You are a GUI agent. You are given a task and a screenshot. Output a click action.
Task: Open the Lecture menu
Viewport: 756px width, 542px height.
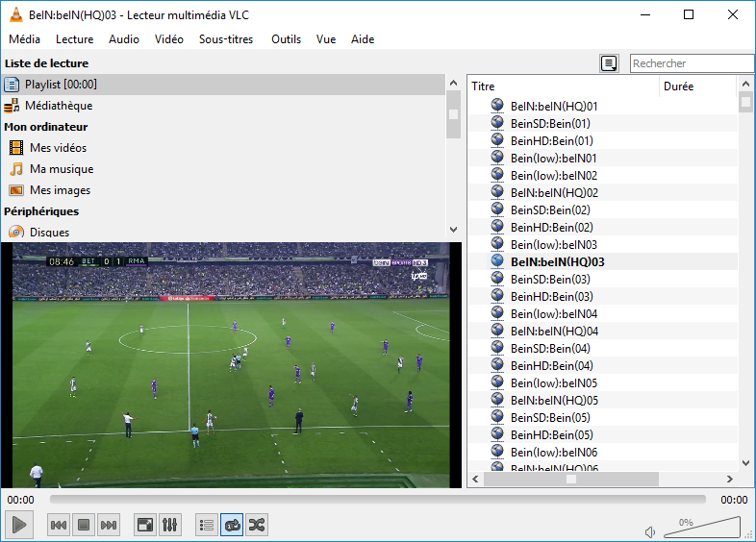tap(75, 39)
